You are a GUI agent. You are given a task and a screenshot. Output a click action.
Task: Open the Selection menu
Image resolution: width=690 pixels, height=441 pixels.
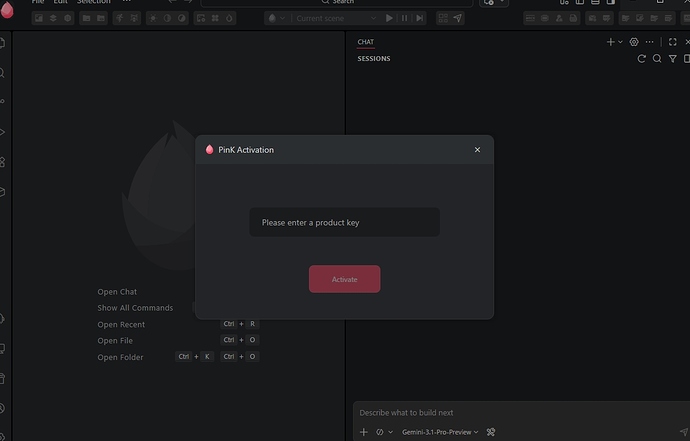pos(94,2)
